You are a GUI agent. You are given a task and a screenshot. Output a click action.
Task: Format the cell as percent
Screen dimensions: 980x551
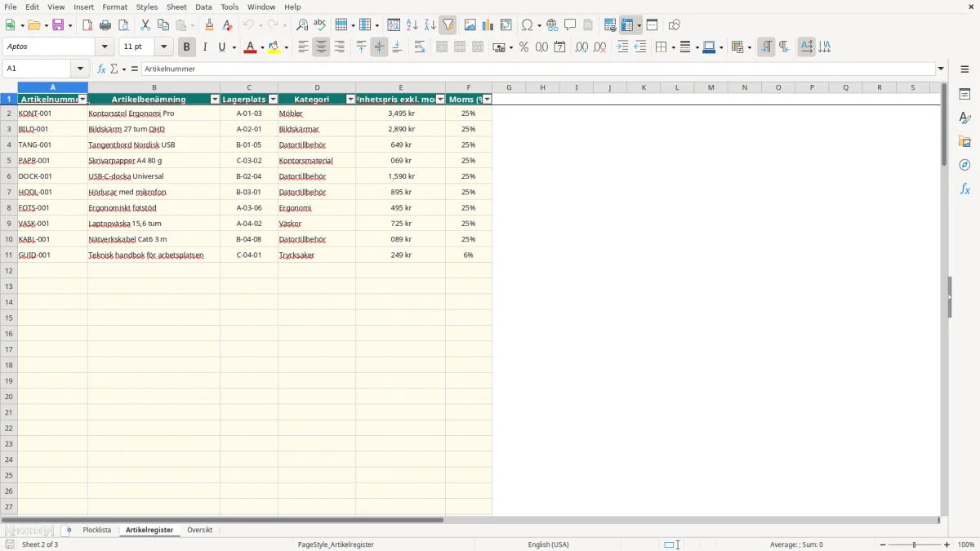pos(523,47)
